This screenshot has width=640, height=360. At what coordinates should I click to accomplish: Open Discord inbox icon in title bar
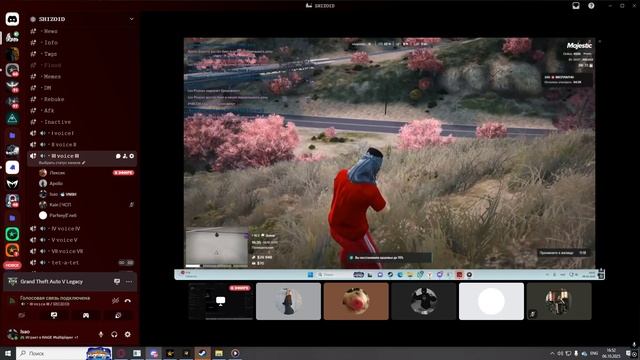tap(576, 6)
